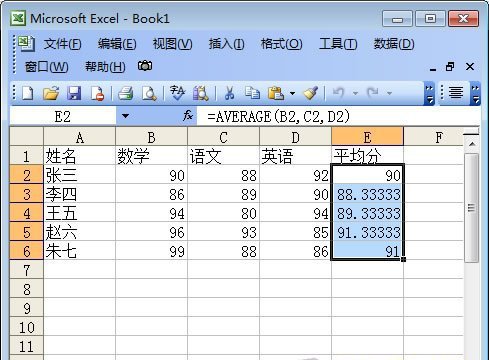Copy selection with the Copy icon
The image size is (489, 360).
(252, 93)
